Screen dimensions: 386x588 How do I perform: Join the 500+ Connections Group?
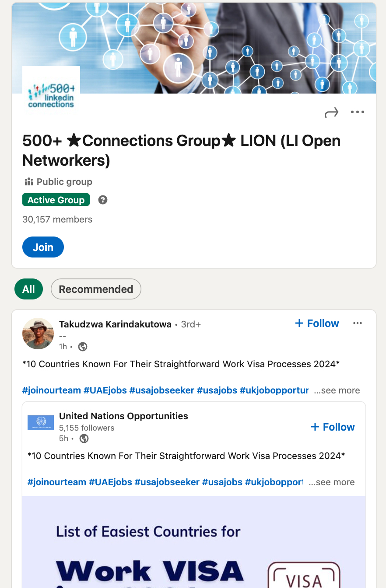[43, 247]
